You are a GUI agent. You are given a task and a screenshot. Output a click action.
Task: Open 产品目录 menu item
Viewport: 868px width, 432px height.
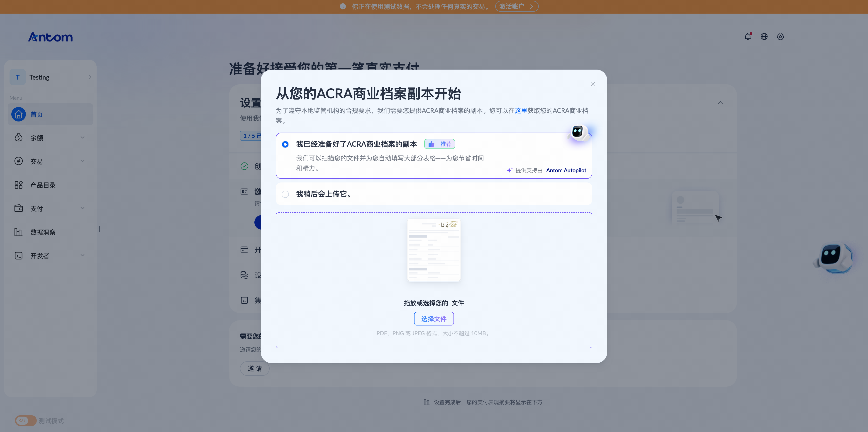(50, 185)
